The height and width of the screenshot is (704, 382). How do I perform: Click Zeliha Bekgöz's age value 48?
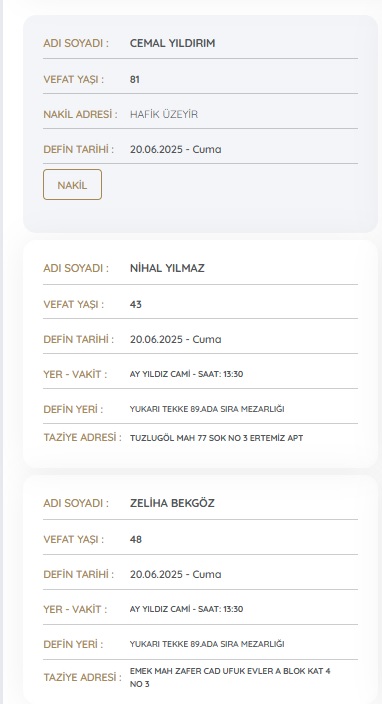pyautogui.click(x=136, y=539)
